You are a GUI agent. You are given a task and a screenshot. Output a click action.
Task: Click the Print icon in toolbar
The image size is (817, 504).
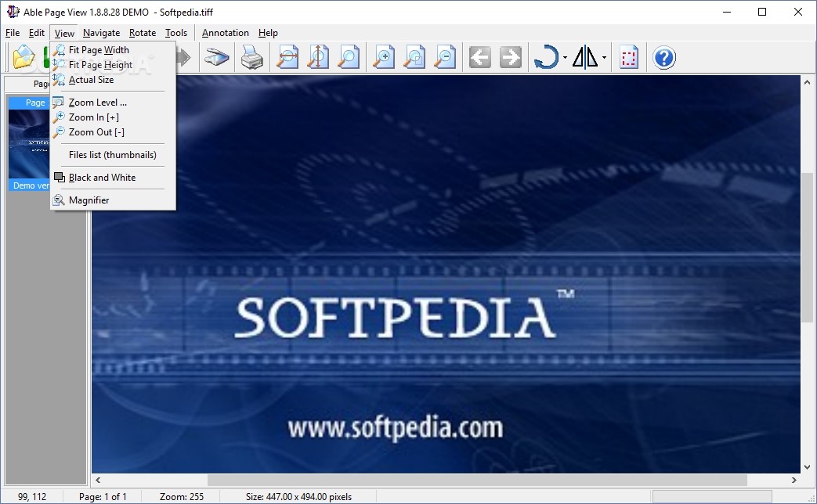(251, 57)
